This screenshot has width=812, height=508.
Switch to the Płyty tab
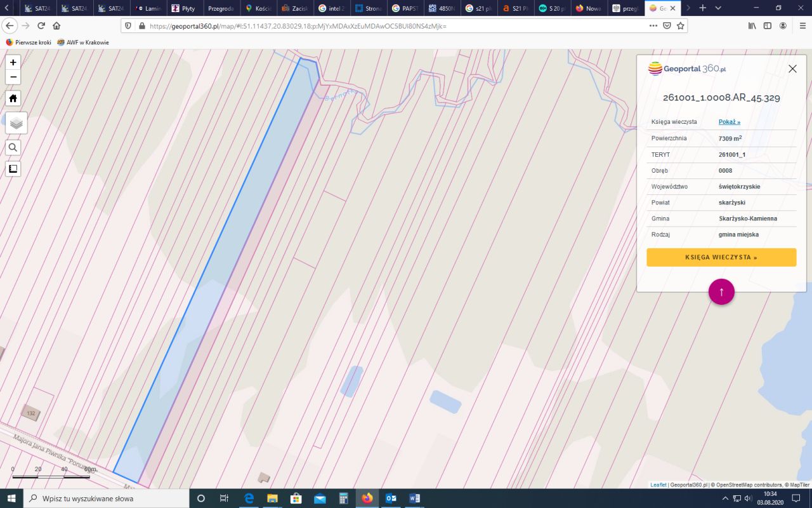pos(185,8)
